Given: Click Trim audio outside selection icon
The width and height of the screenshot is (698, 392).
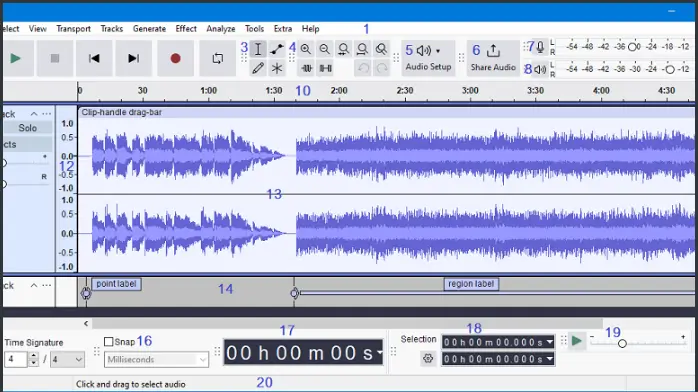Looking at the screenshot, I should [306, 68].
